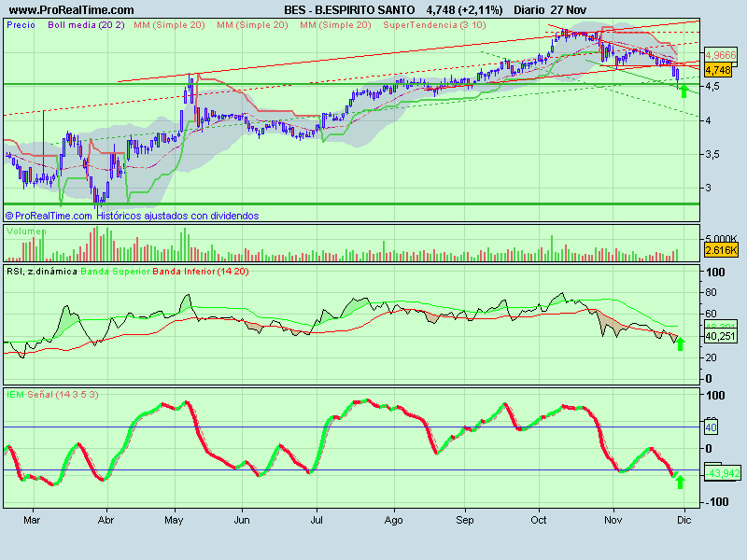This screenshot has height=560, width=747.
Task: Click the 100 value on the IEM axis
Action: (x=715, y=396)
